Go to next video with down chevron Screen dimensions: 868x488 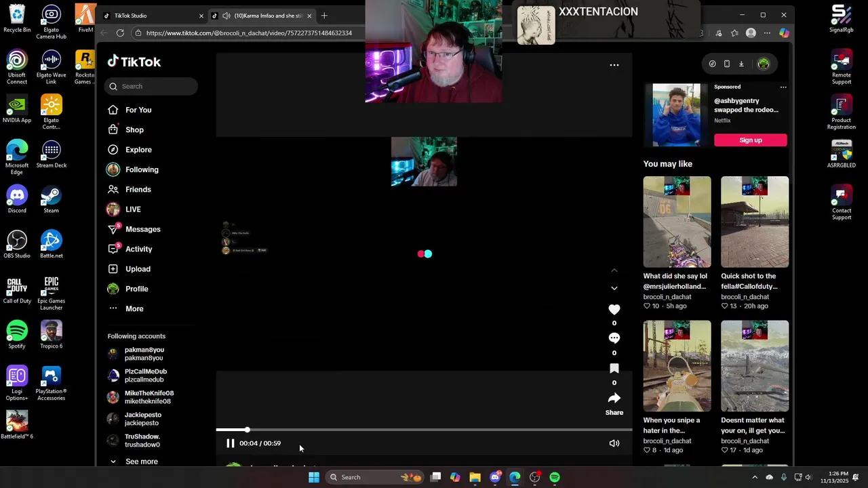[614, 288]
